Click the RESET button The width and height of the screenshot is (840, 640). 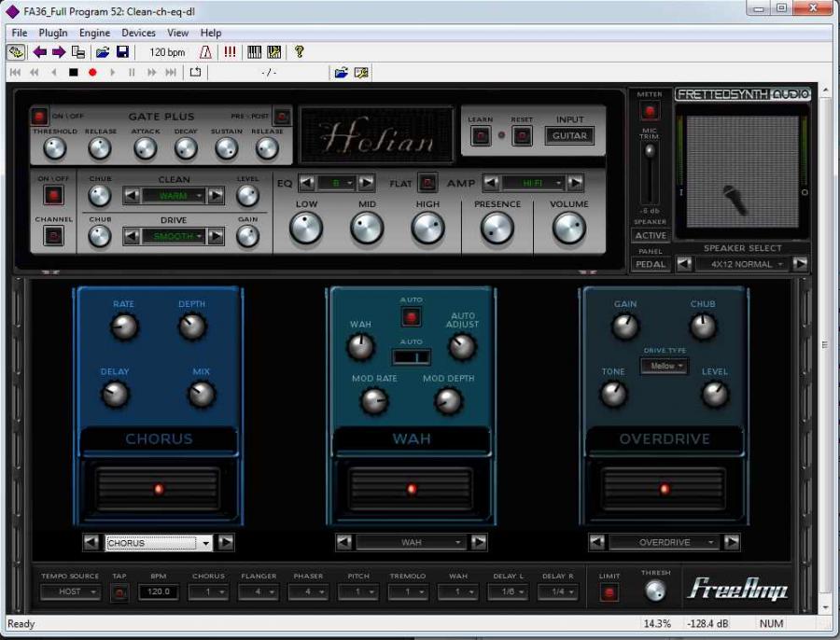point(522,136)
